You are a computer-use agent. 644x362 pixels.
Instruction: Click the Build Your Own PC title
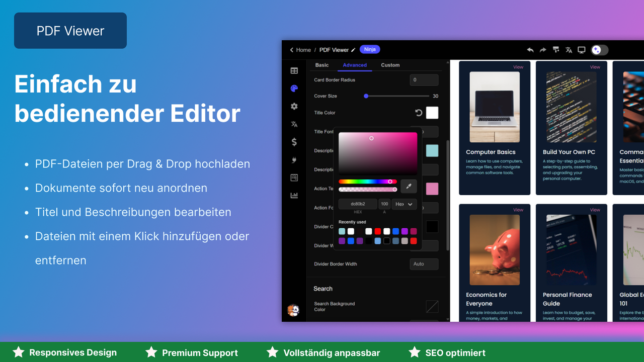click(569, 152)
